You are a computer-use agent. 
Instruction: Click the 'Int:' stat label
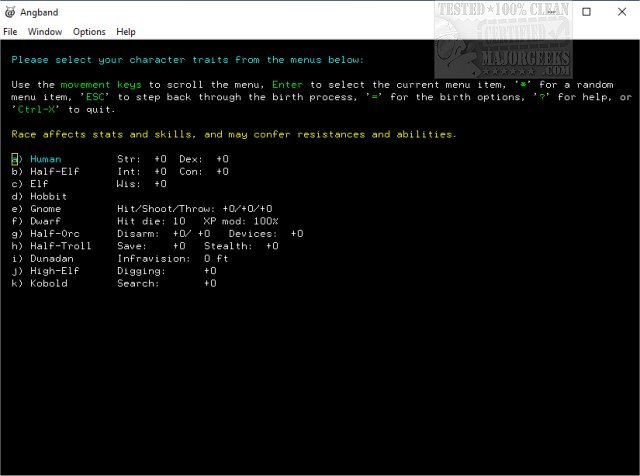click(x=129, y=171)
